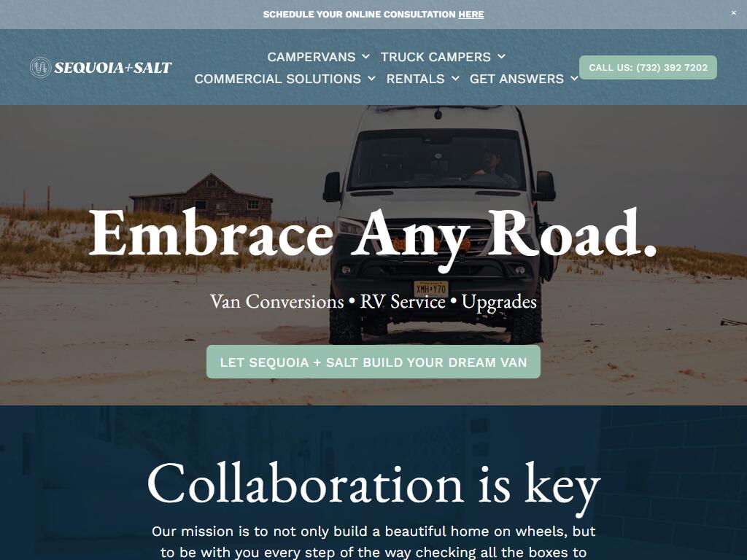Open the Rentals menu item
This screenshot has width=747, height=560.
point(415,79)
